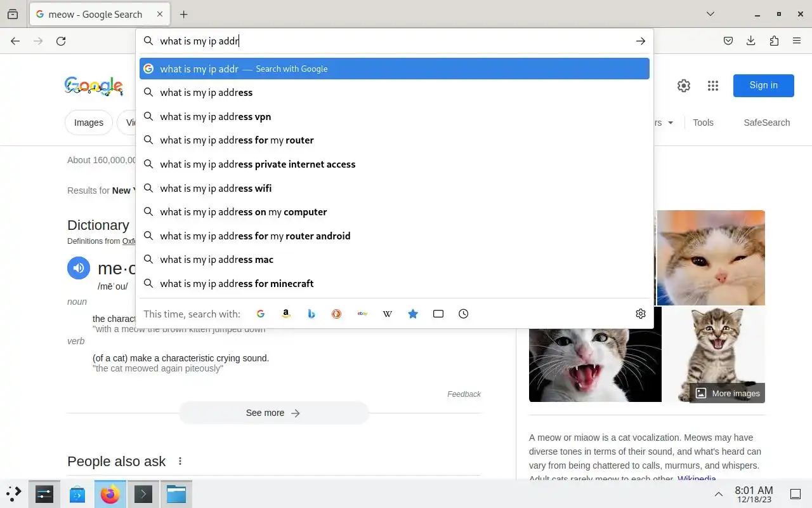Click the Firefox icon in the taskbar
This screenshot has width=812, height=508.
(x=110, y=493)
